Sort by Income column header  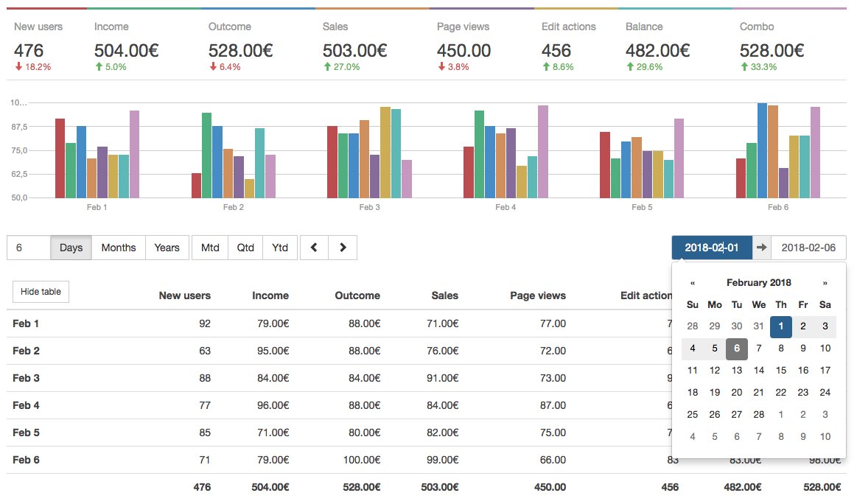pyautogui.click(x=270, y=295)
